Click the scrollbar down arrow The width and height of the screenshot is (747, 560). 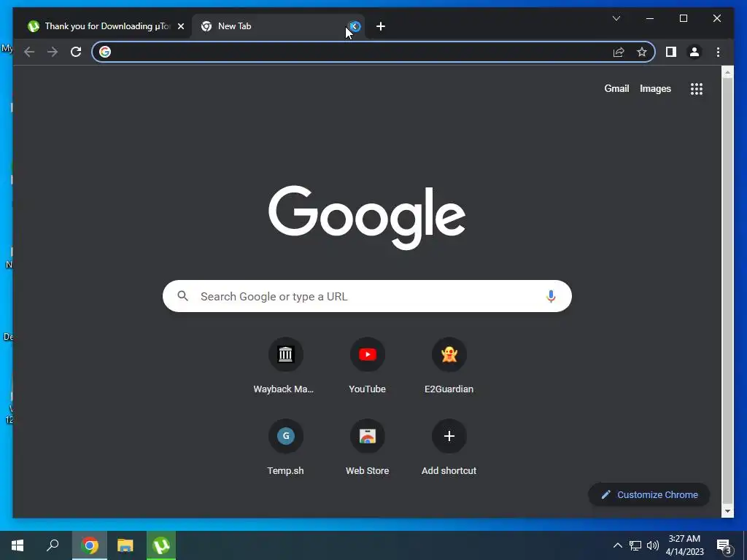727,511
